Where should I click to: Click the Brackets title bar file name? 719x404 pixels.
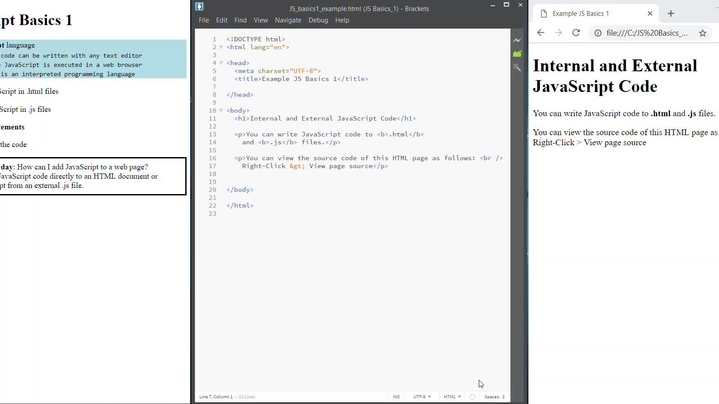359,9
